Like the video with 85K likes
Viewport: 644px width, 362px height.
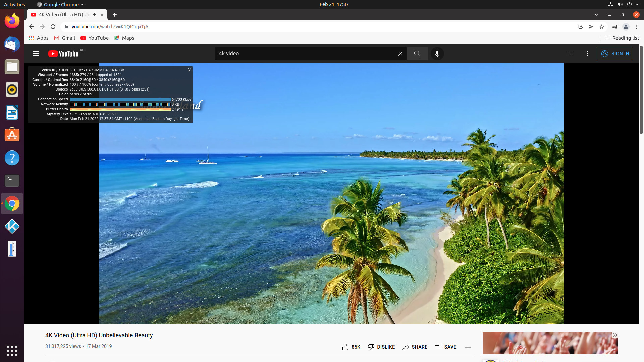(351, 347)
